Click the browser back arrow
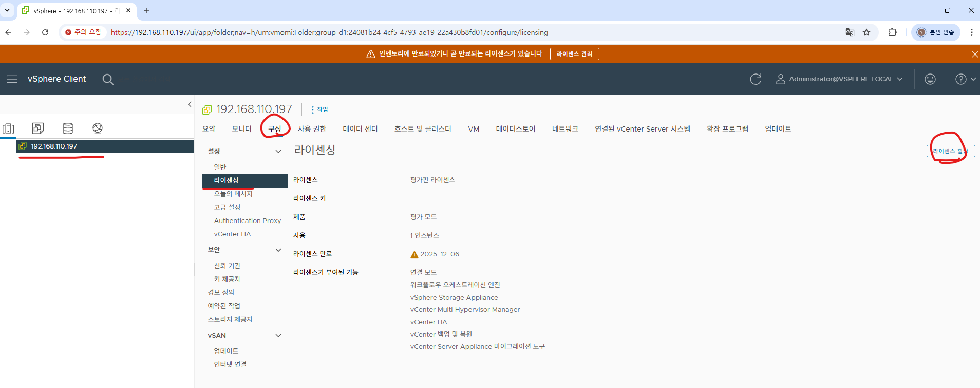Image resolution: width=980 pixels, height=388 pixels. (x=8, y=32)
